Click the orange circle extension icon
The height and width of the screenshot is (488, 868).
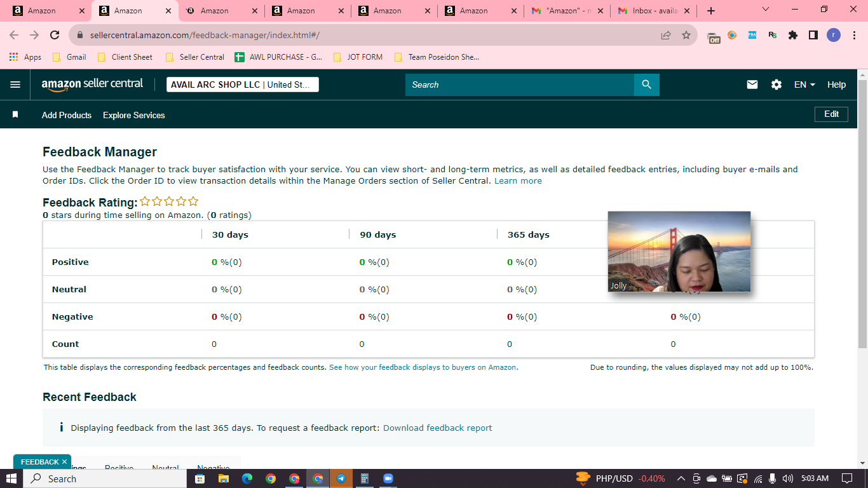coord(732,35)
